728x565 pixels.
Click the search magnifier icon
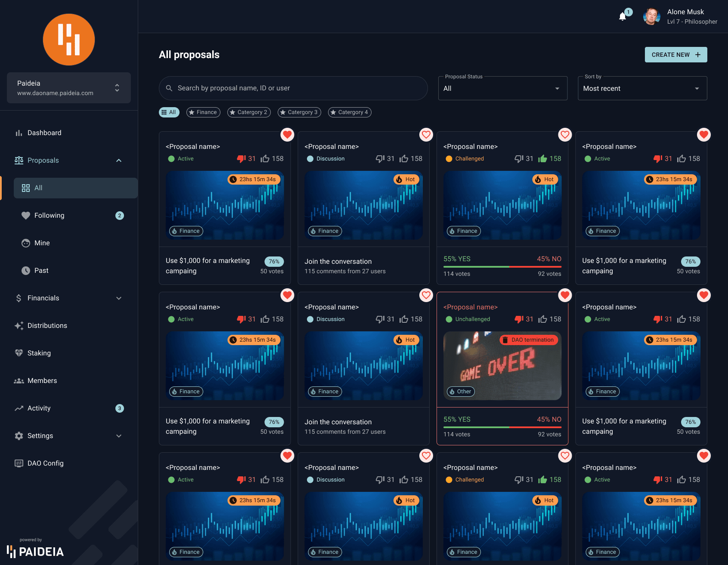coord(169,88)
